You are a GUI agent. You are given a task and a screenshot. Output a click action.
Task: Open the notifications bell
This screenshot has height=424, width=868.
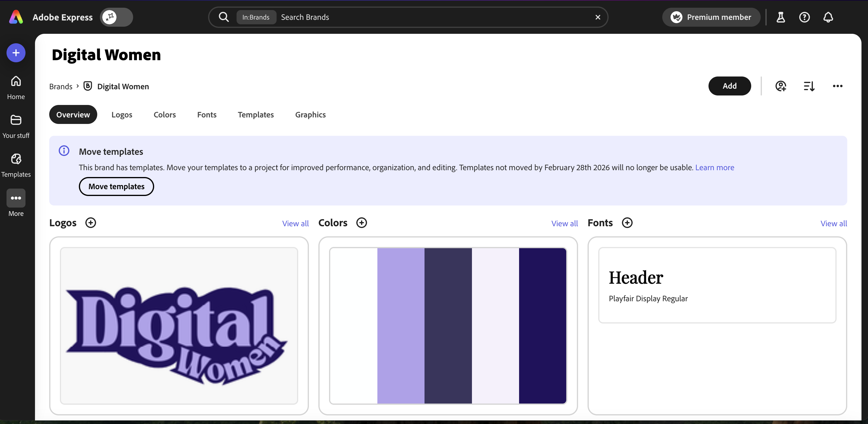pos(828,17)
